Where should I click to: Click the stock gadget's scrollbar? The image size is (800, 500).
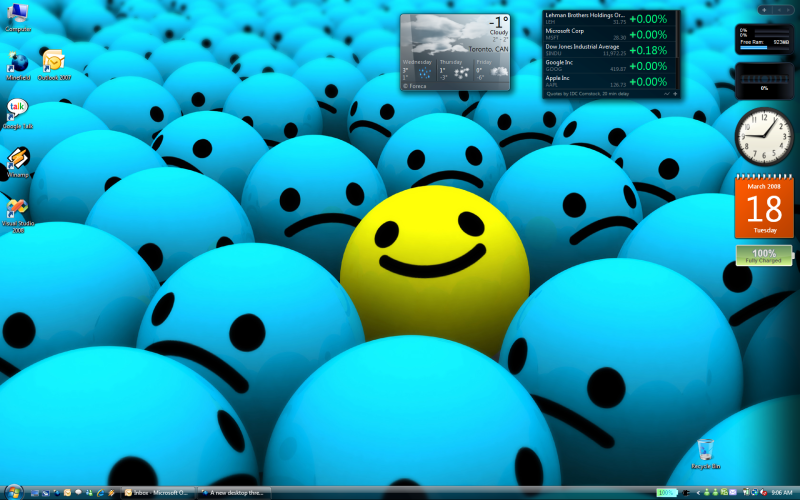678,50
